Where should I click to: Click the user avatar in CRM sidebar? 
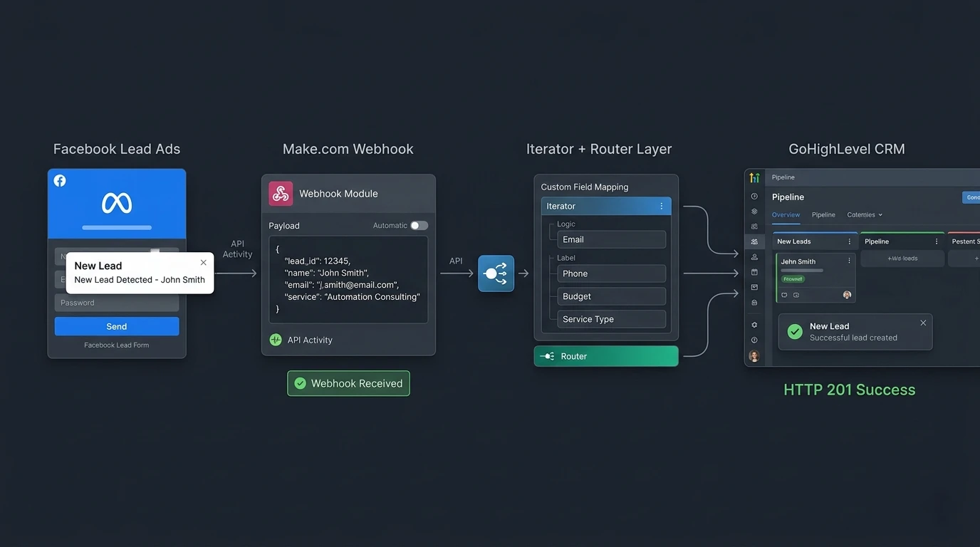[754, 356]
